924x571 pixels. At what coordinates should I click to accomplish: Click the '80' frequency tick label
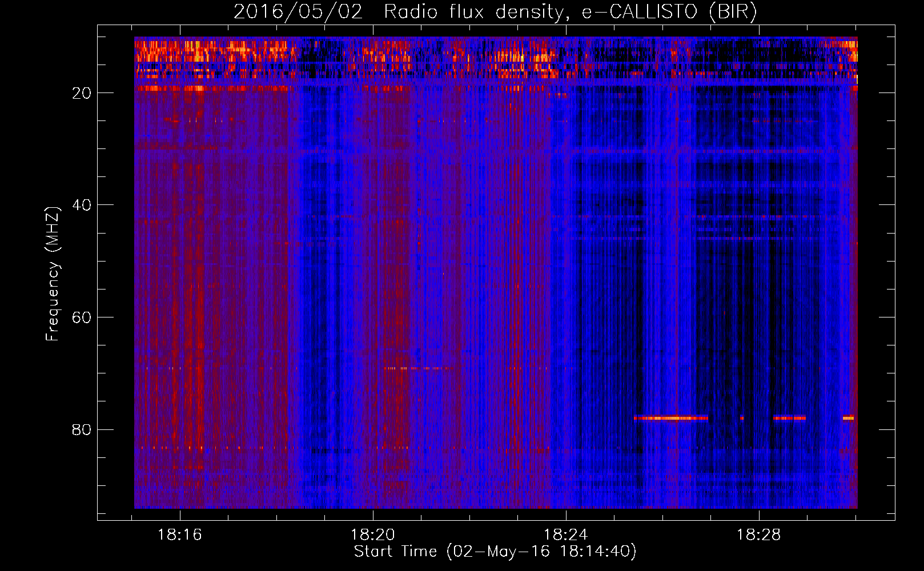[82, 429]
